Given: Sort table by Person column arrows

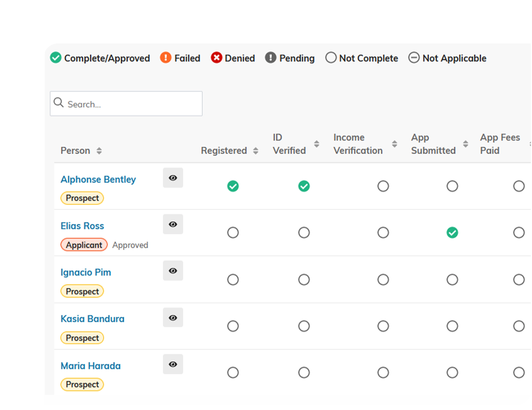Looking at the screenshot, I should pos(99,151).
